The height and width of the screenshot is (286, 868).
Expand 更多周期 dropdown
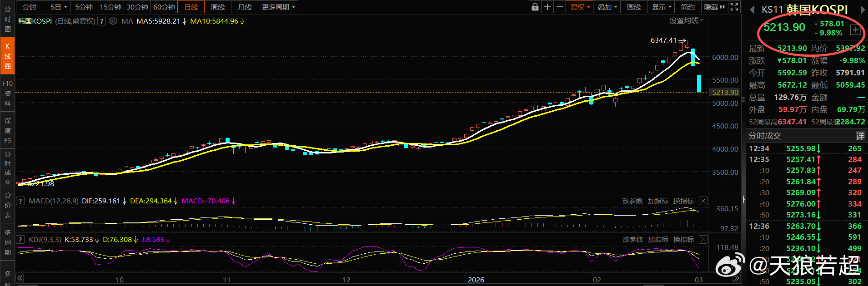tap(278, 7)
